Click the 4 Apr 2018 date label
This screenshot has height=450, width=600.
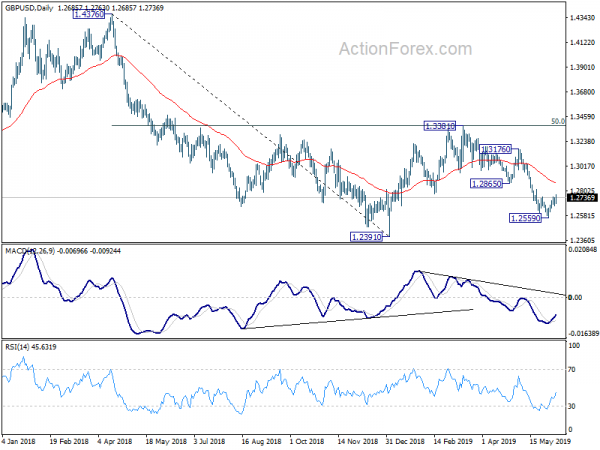[x=114, y=441]
